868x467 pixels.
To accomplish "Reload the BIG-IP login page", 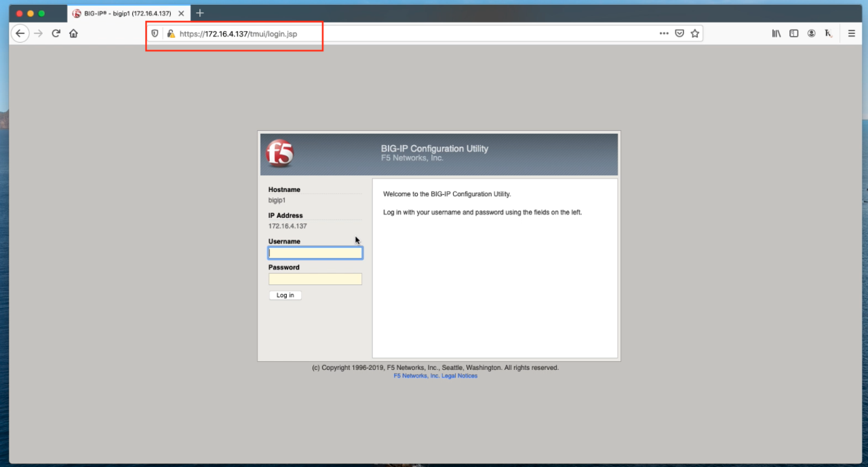I will [x=56, y=33].
